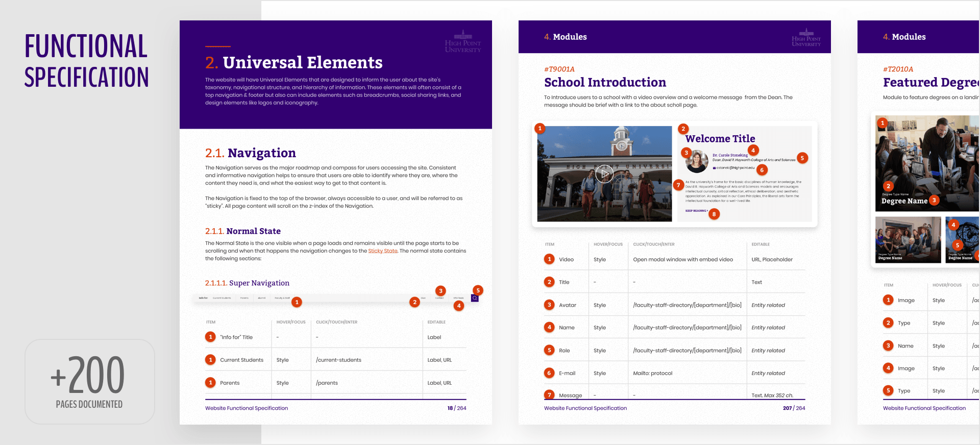Image resolution: width=980 pixels, height=445 pixels.
Task: Click the KEEP READING link
Action: [697, 211]
